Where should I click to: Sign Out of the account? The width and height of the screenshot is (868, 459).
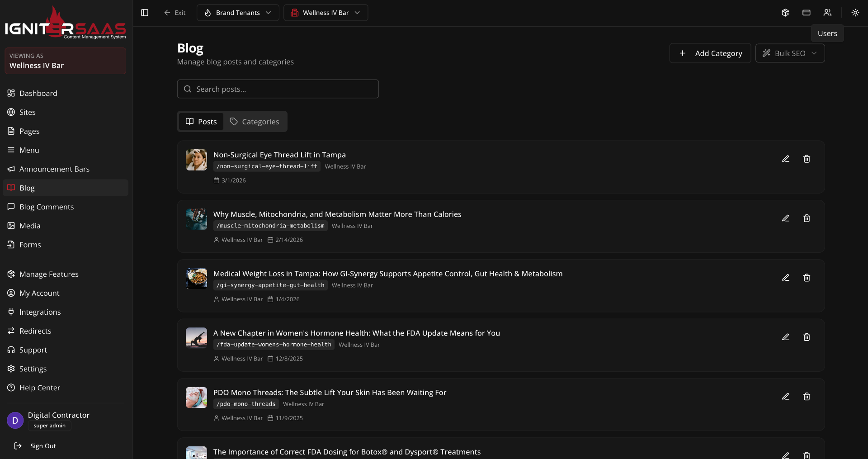pyautogui.click(x=43, y=446)
